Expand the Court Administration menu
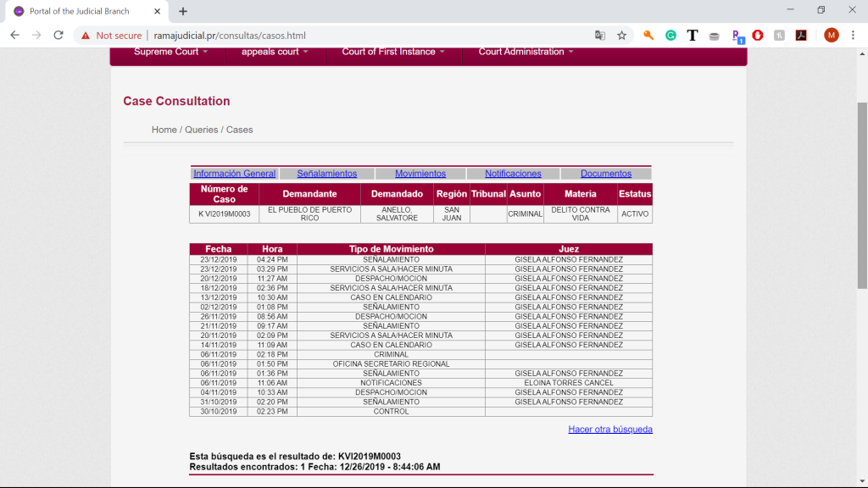Screen dimensions: 868x488 pos(526,52)
